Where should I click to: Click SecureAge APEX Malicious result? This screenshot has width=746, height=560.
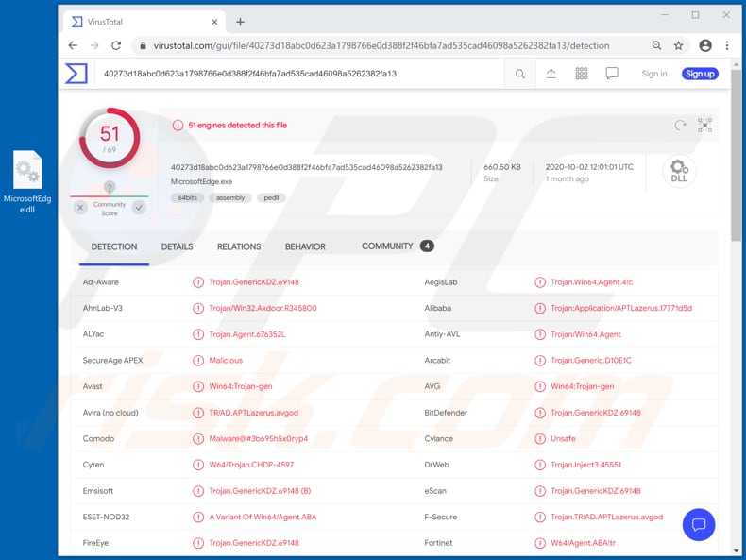(226, 361)
